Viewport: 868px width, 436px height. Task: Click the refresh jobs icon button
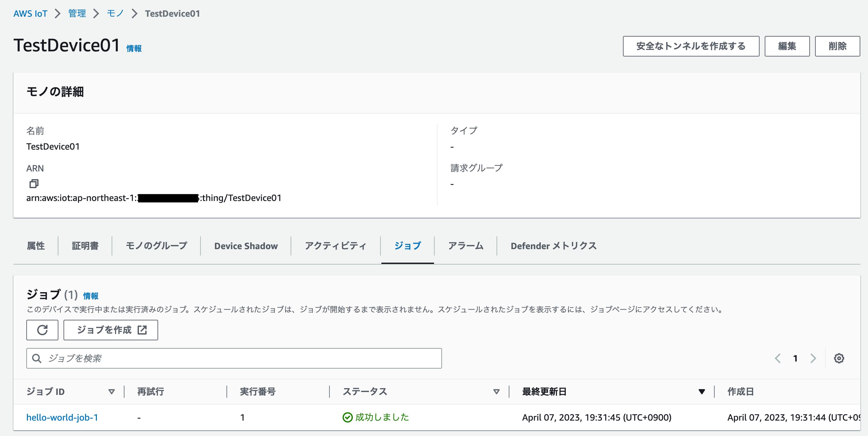click(42, 330)
